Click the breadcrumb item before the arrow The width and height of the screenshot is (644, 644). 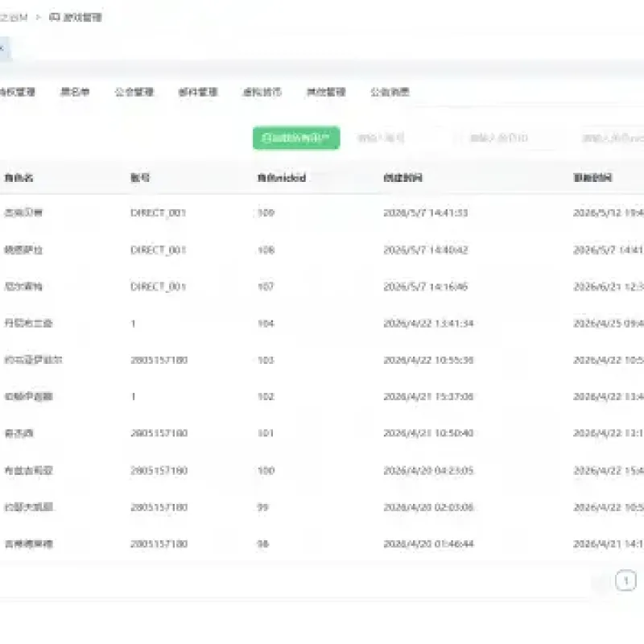[x=14, y=17]
